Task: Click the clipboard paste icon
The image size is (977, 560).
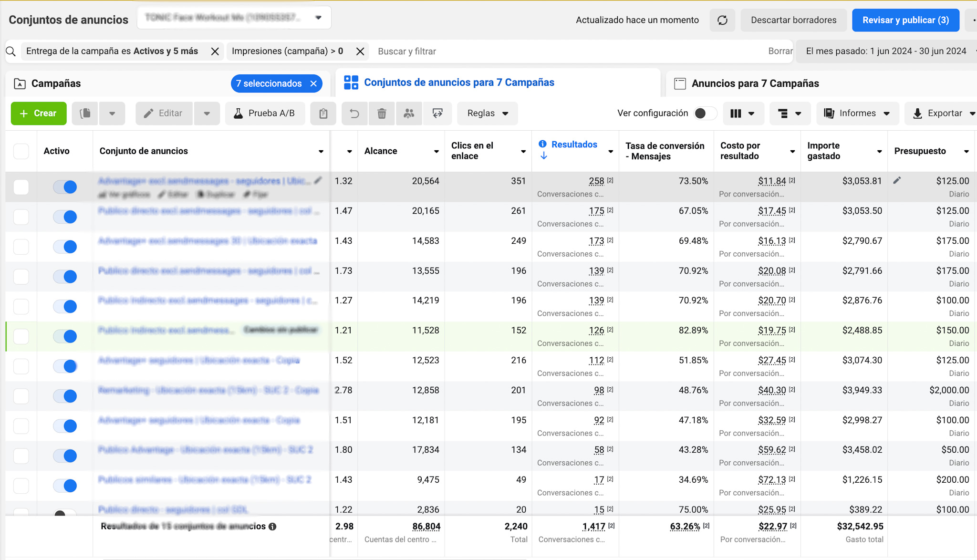Action: point(323,113)
